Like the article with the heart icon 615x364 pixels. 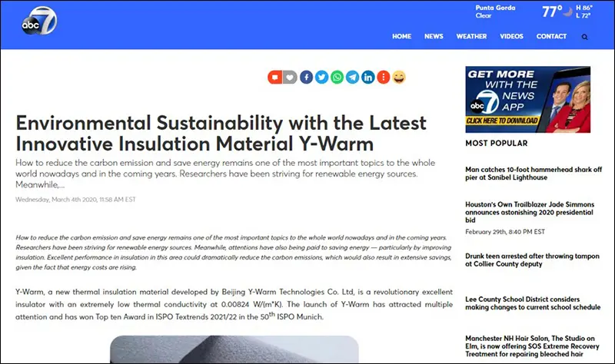pyautogui.click(x=289, y=77)
